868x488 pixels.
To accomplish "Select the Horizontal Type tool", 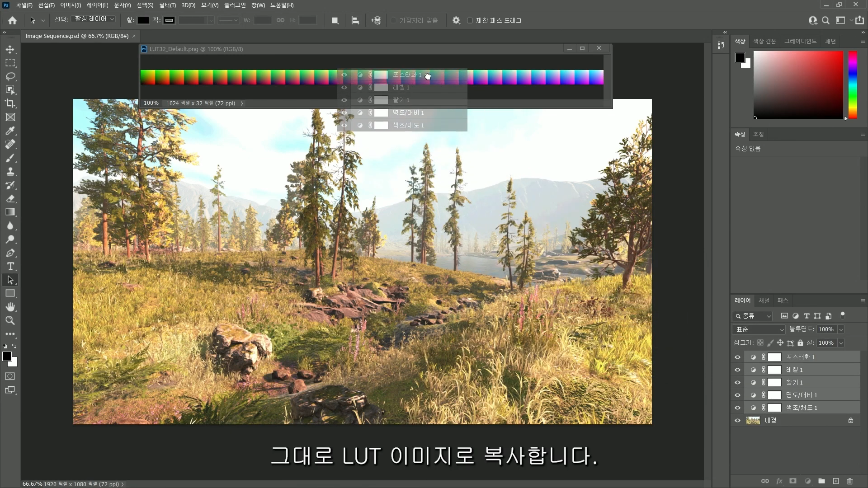I will point(10,266).
